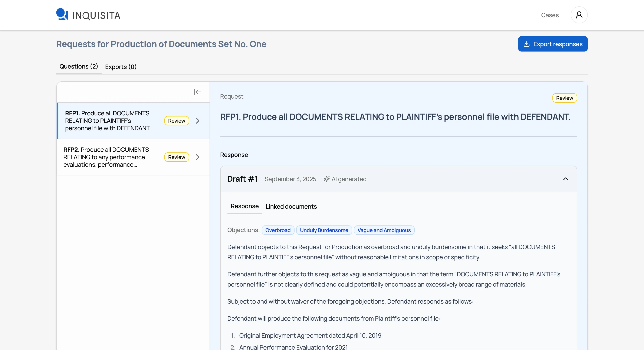Click the AI generated sparkle icon
The image size is (644, 350).
pyautogui.click(x=326, y=179)
